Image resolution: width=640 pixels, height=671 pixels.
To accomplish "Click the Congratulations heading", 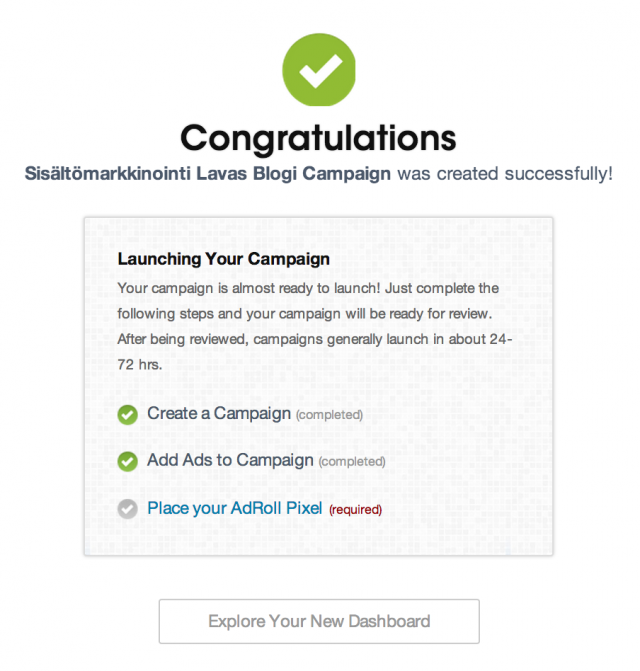I will [319, 137].
